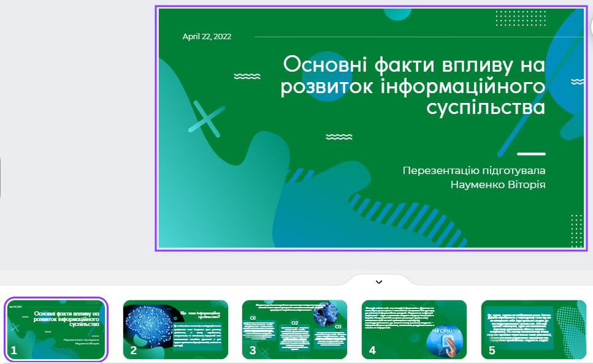Select the thin horizontal line beside the date
The height and width of the screenshot is (364, 593).
(x=419, y=37)
